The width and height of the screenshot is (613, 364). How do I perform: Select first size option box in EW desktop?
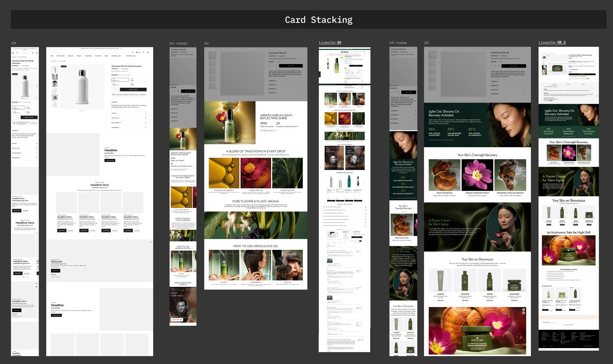click(x=120, y=80)
